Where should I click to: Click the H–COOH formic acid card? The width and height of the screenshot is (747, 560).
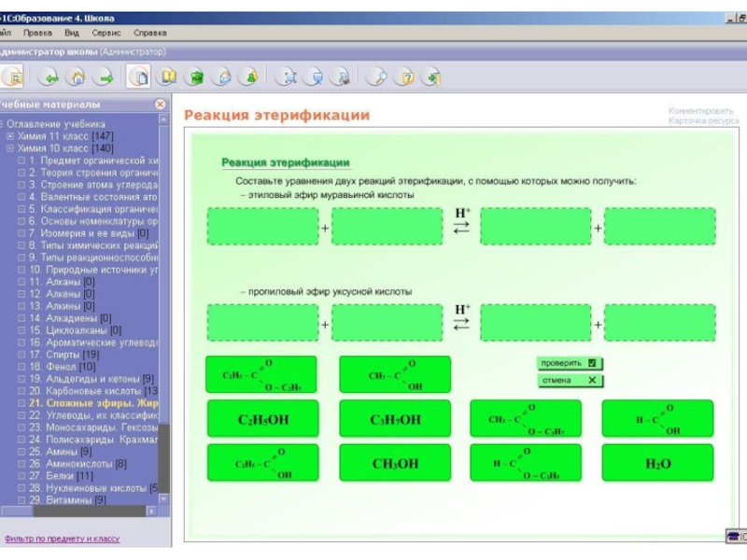coord(658,419)
